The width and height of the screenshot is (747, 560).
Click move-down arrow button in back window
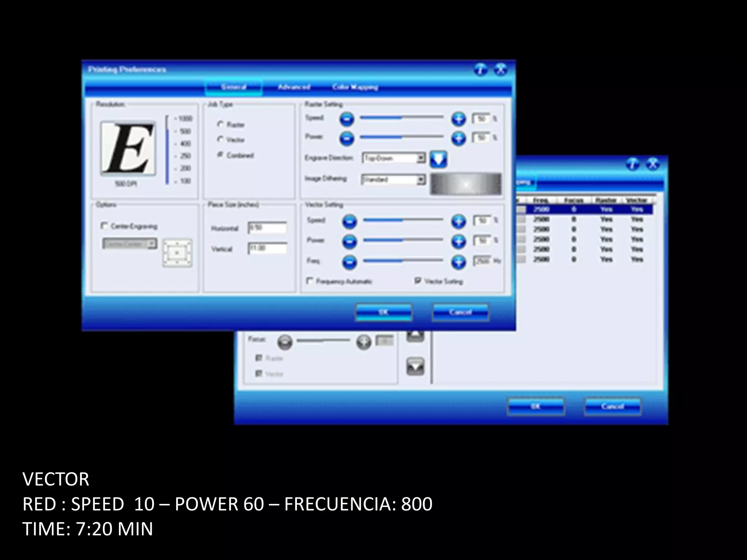(415, 366)
